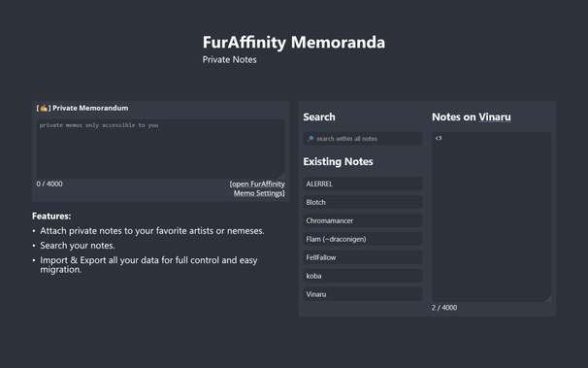Focus the search within all notes field
This screenshot has height=368, width=588.
pos(363,139)
